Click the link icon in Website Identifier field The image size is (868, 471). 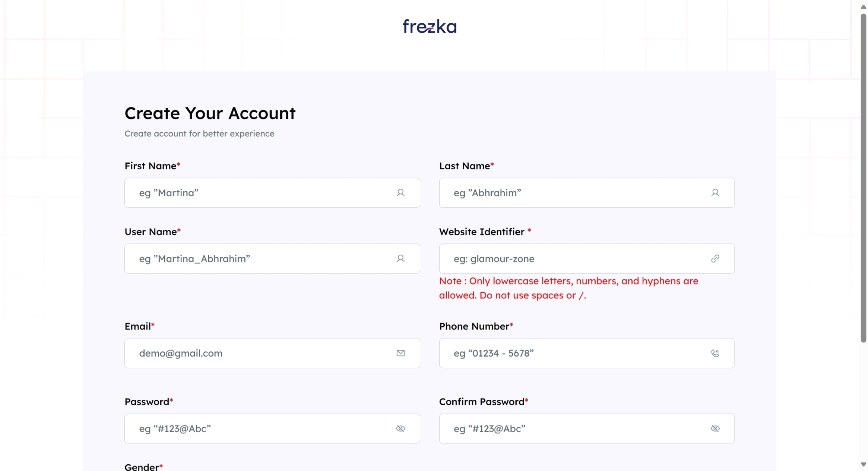715,259
